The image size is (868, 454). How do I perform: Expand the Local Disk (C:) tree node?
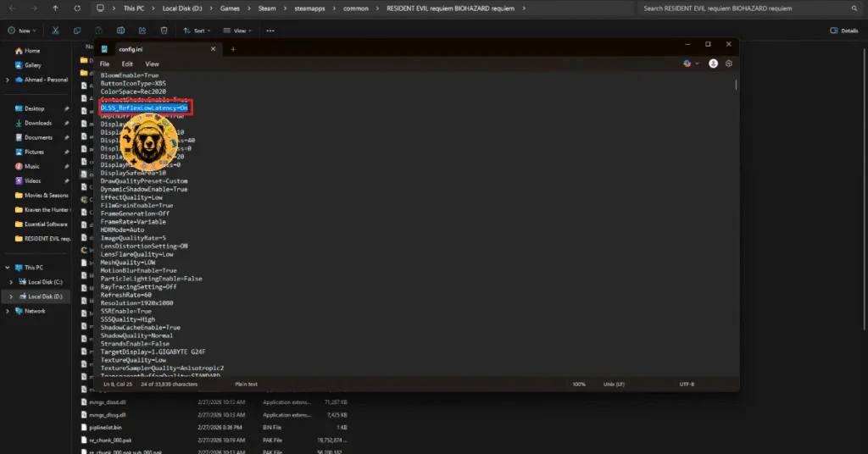point(9,282)
